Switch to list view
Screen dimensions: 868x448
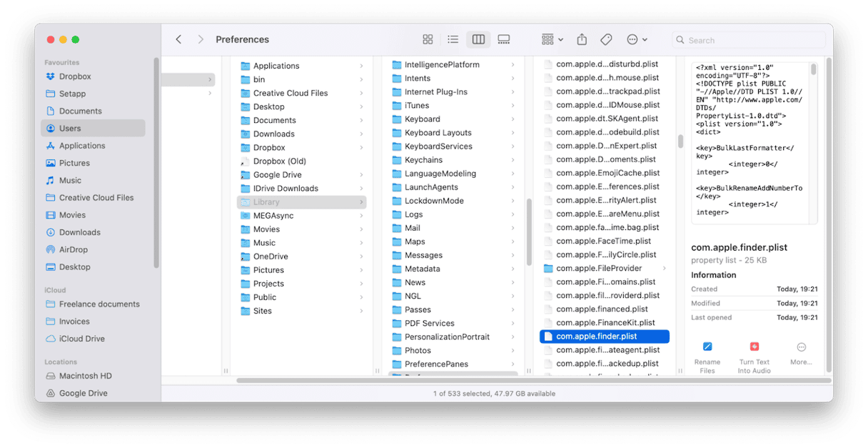point(453,39)
